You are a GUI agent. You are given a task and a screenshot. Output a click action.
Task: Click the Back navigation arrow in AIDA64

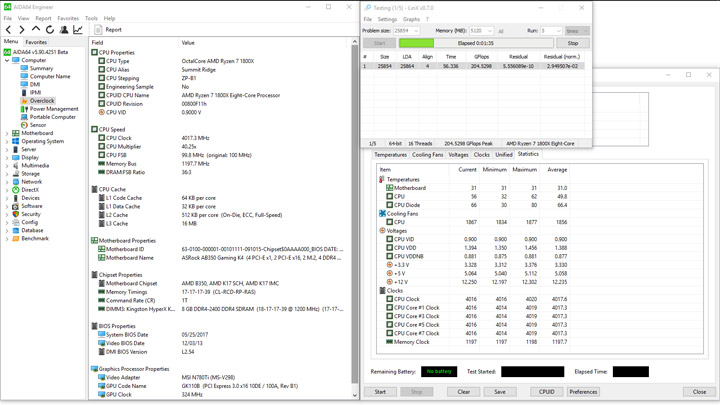point(8,30)
